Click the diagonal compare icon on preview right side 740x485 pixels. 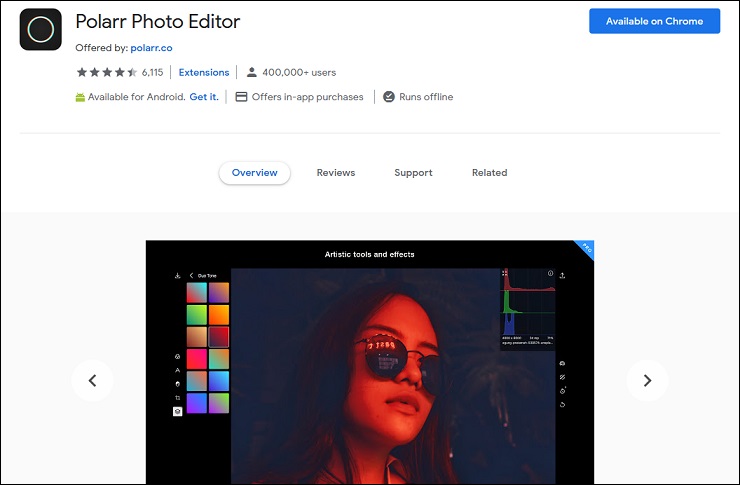(562, 377)
